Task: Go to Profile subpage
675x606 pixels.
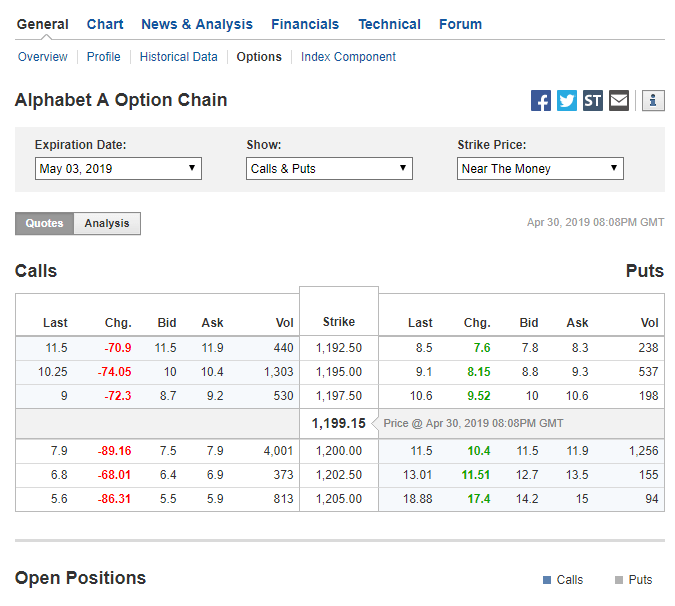Action: coord(103,57)
